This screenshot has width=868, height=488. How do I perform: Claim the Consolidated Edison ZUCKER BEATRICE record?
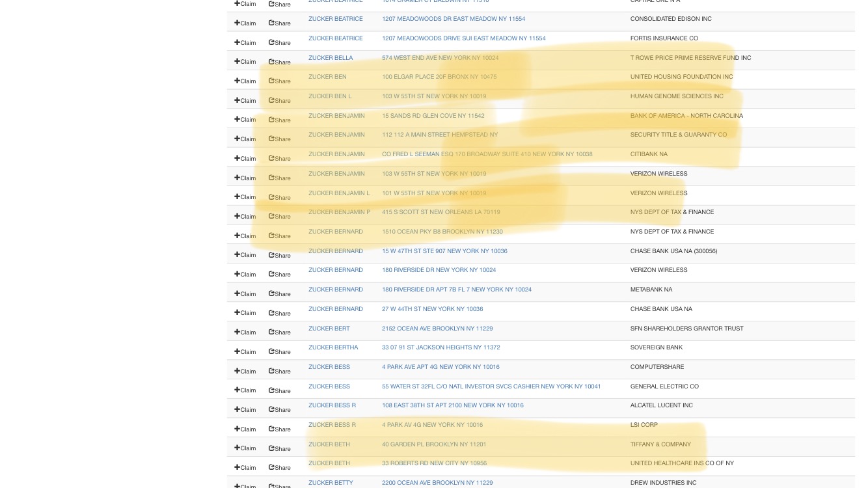[245, 23]
